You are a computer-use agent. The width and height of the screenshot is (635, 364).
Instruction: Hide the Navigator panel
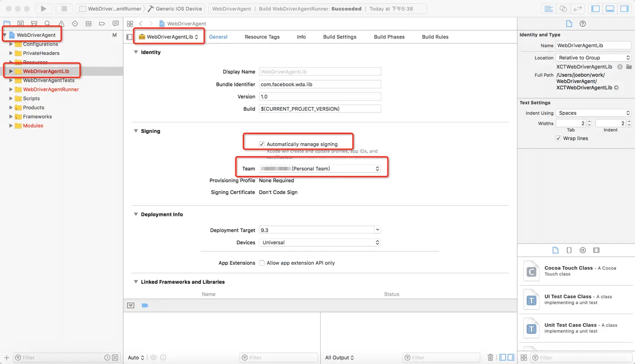pos(596,9)
